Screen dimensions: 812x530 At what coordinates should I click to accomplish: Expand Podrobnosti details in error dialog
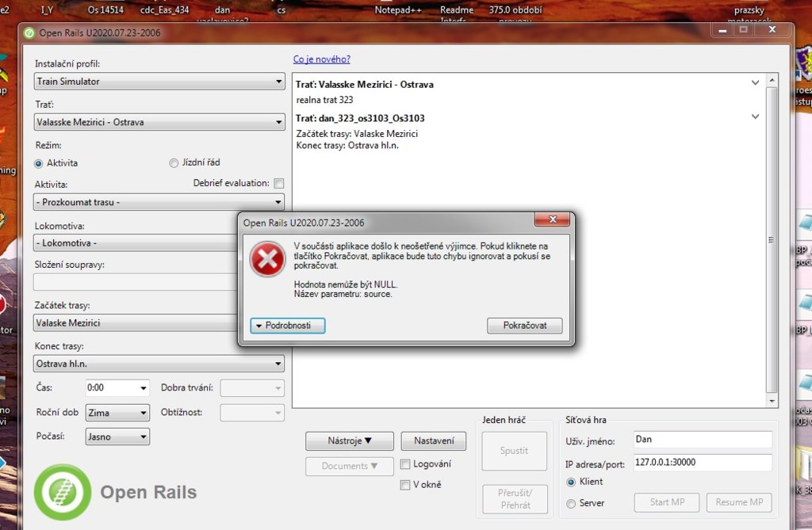click(x=287, y=326)
